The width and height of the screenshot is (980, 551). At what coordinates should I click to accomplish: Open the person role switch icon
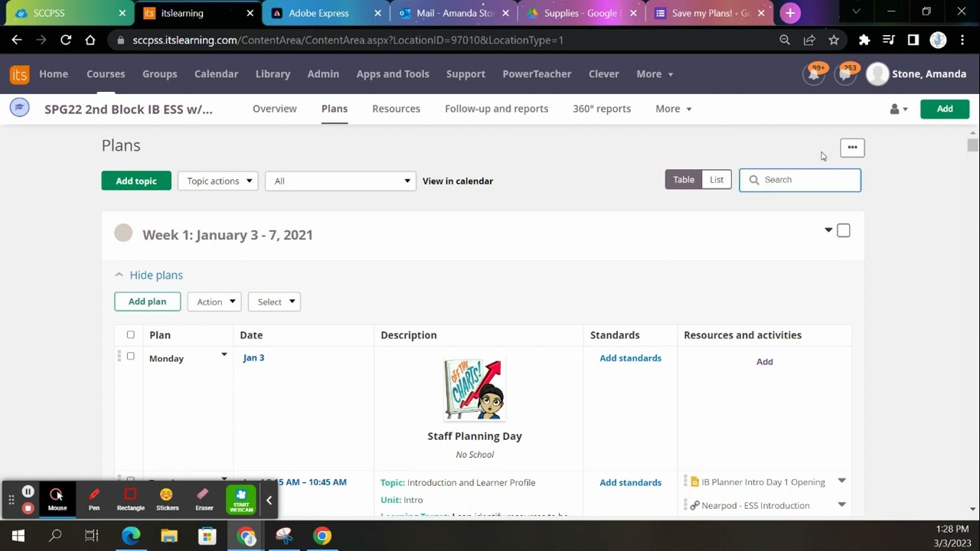pos(898,109)
